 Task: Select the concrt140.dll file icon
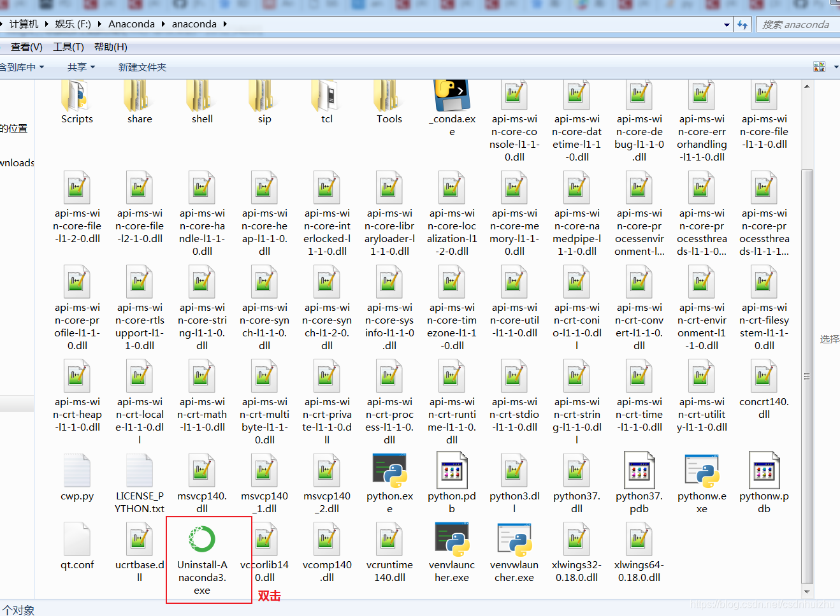(x=764, y=376)
